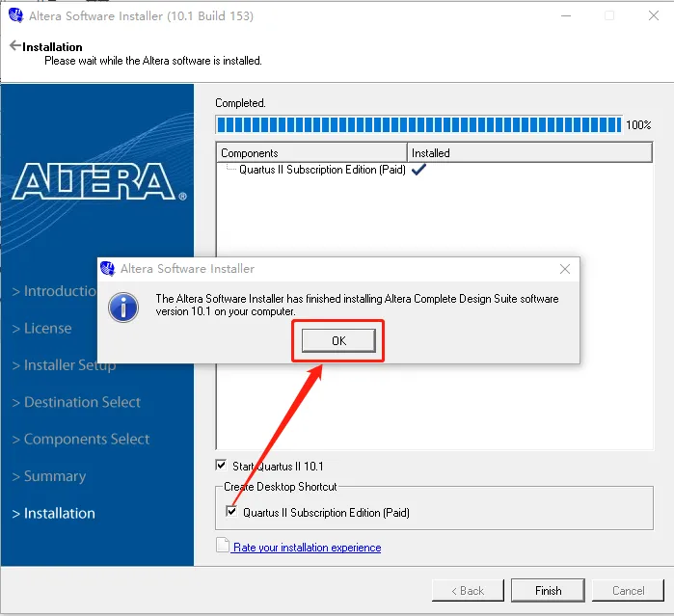Image resolution: width=674 pixels, height=616 pixels.
Task: Click the '100%' progress percentage label
Action: click(638, 125)
